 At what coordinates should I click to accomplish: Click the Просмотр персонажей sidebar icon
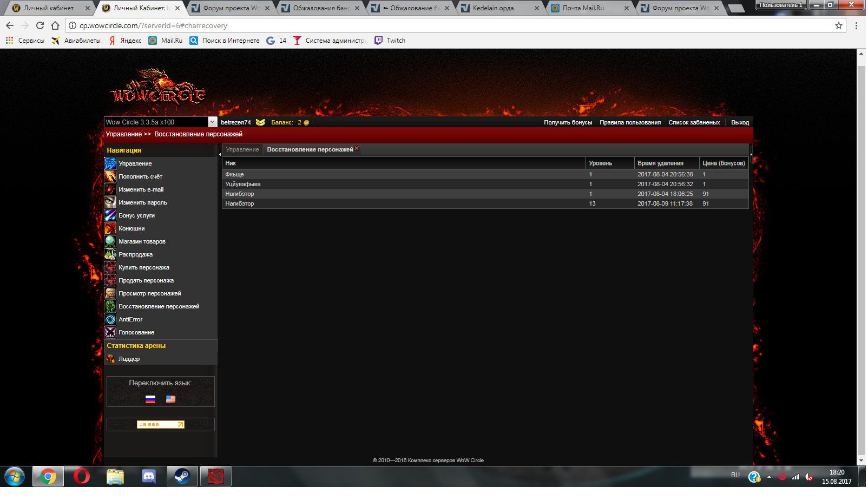(110, 293)
